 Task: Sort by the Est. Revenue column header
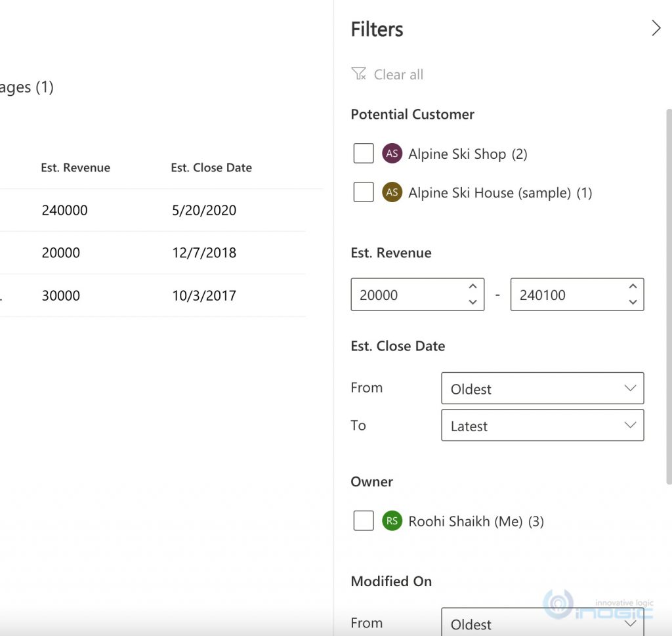[75, 168]
